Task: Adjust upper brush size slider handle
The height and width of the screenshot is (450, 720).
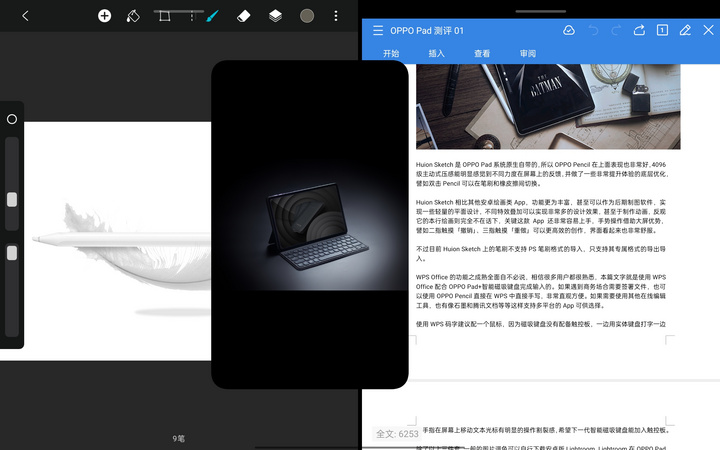Action: [12, 200]
